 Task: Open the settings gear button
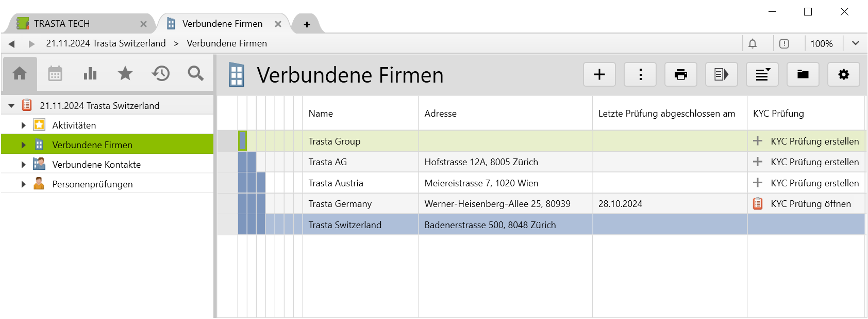844,75
